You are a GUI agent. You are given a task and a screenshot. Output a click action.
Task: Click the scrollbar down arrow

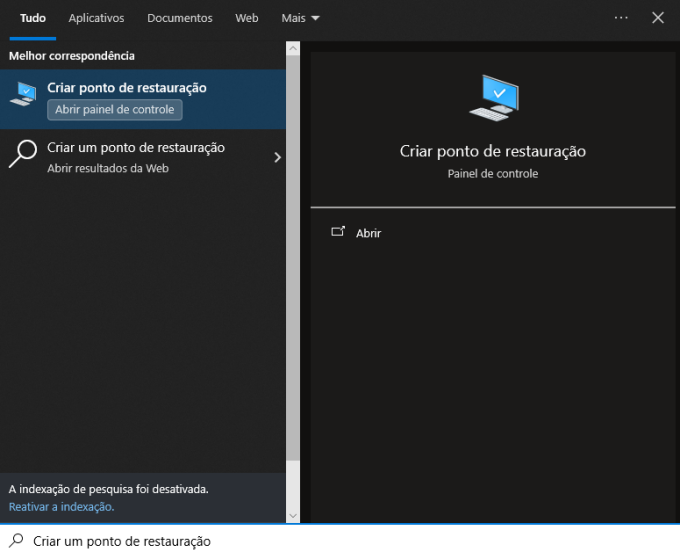293,516
